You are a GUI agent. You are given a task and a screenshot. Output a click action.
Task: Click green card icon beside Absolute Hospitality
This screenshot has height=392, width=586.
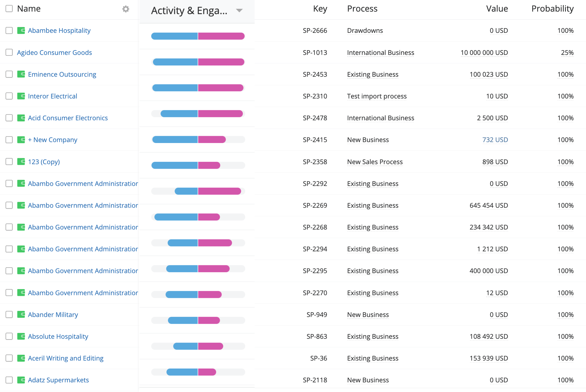tap(21, 336)
